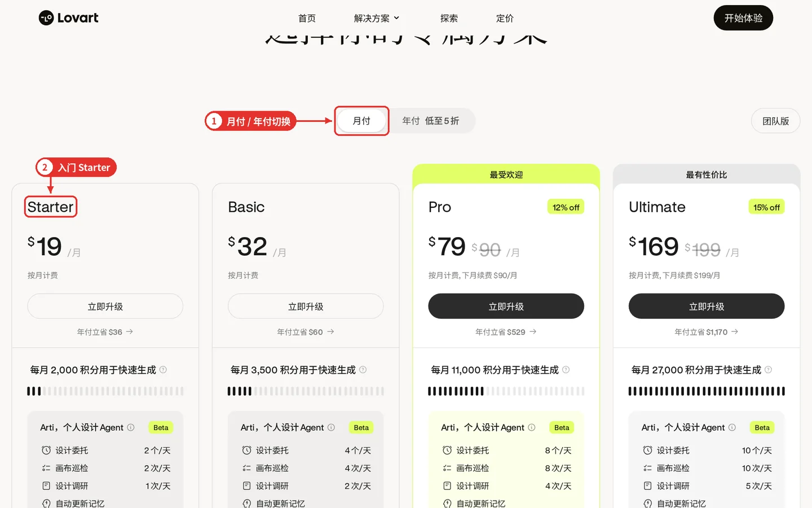Click 设计调研 document icon in Pro card
The image size is (812, 508).
(447, 485)
